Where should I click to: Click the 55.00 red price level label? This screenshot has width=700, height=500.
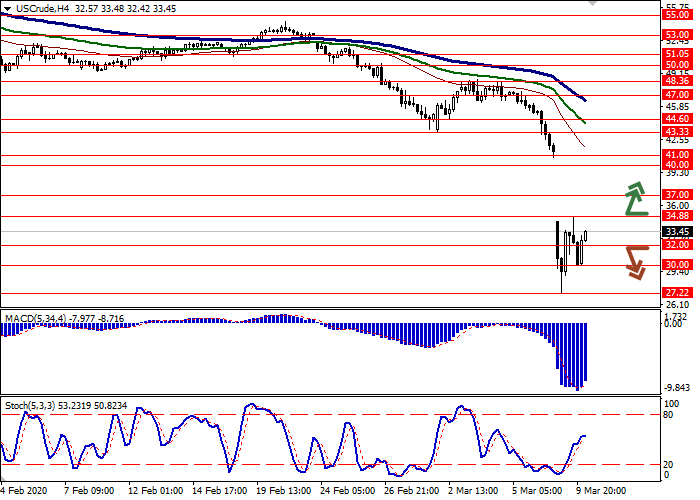click(x=676, y=15)
